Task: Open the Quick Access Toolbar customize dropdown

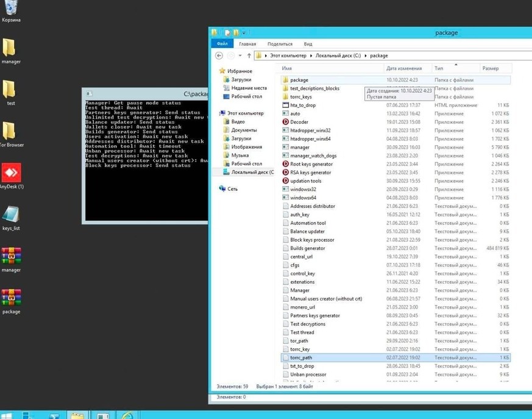Action: click(244, 33)
